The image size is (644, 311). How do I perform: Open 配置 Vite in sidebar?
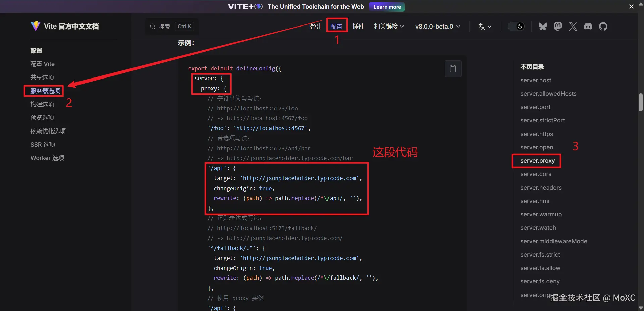coord(42,64)
